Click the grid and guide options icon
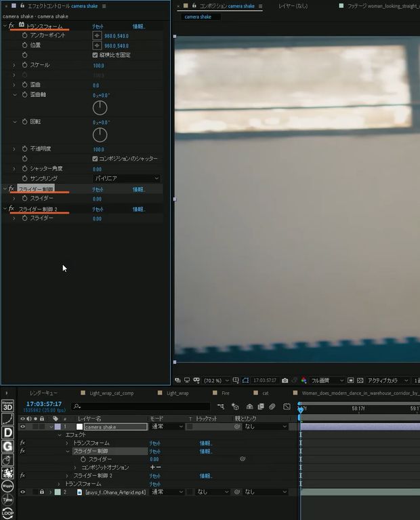420x520 pixels. coord(236,380)
